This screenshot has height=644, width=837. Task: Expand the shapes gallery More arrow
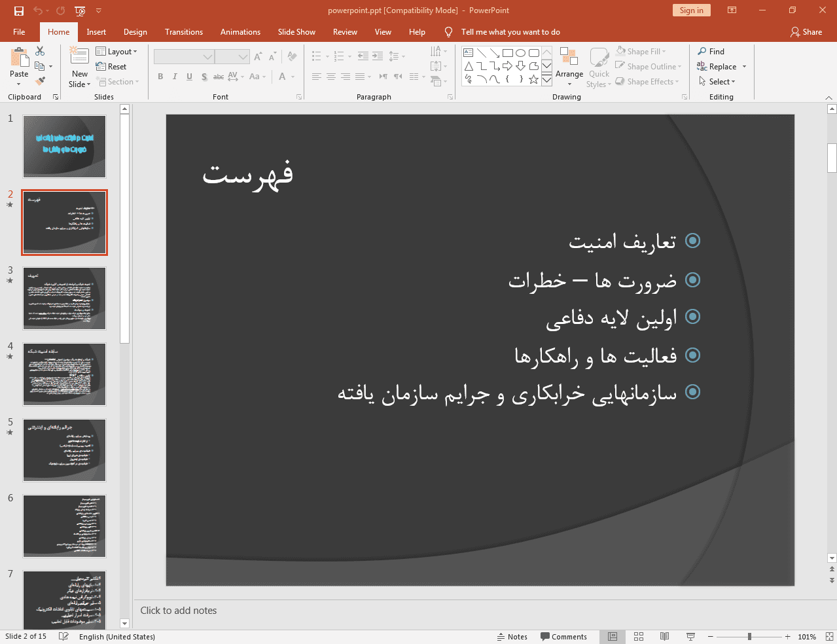tap(546, 79)
